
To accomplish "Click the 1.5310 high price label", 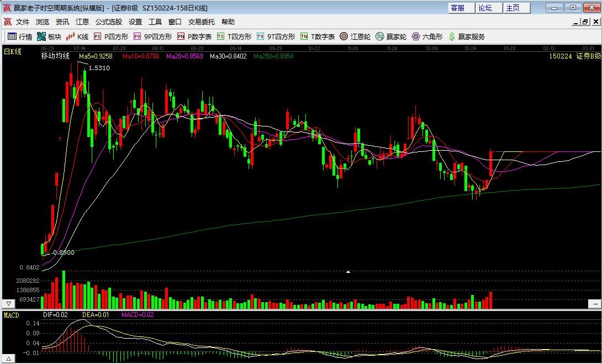I will click(99, 68).
